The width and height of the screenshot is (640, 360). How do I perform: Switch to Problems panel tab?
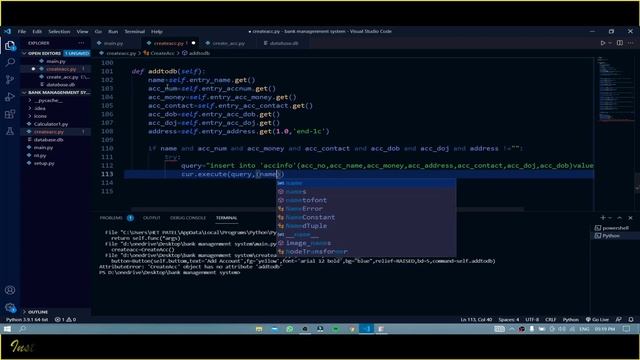click(111, 218)
